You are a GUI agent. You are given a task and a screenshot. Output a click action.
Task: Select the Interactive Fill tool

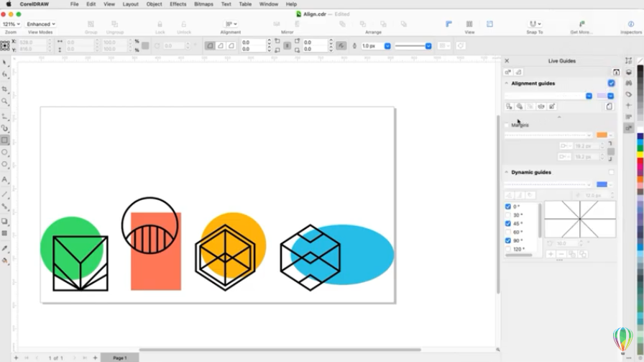point(4,261)
